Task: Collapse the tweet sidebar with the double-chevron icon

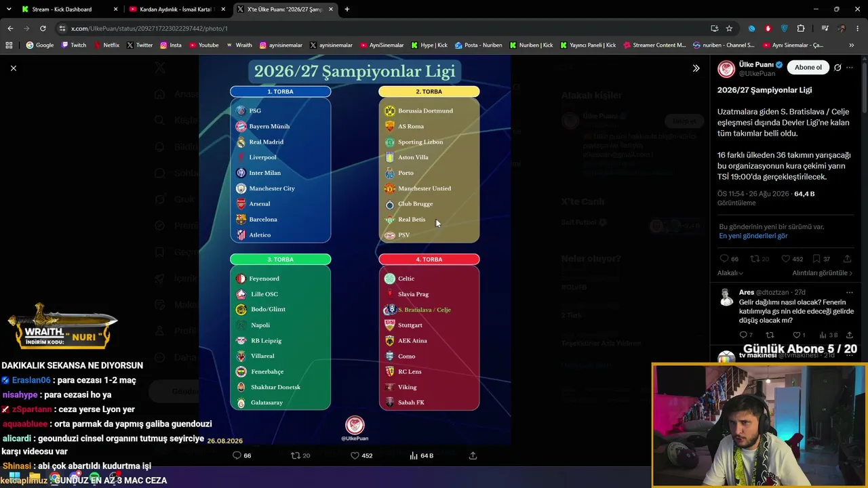Action: [x=696, y=68]
